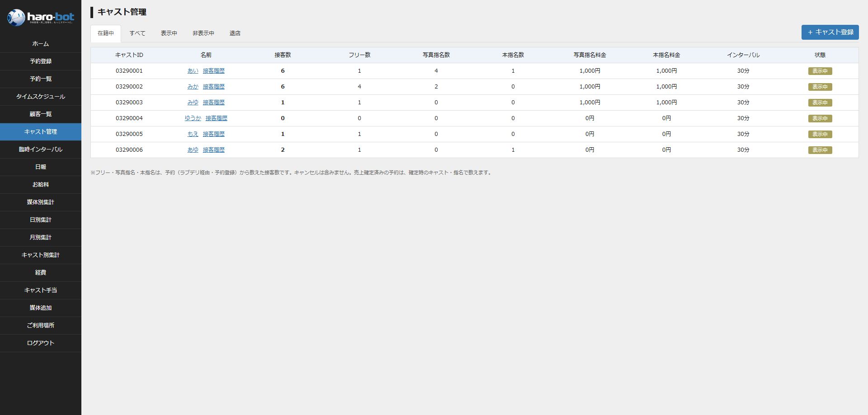
Task: Open cast name link みゆ
Action: pos(193,103)
